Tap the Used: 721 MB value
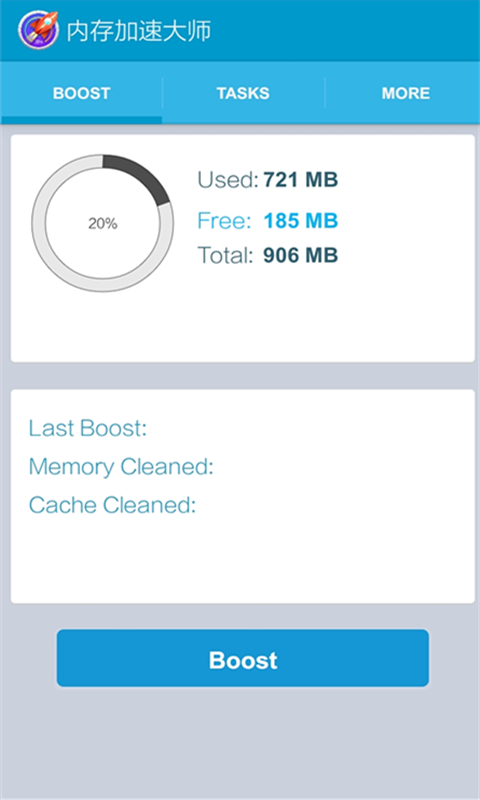 (268, 180)
